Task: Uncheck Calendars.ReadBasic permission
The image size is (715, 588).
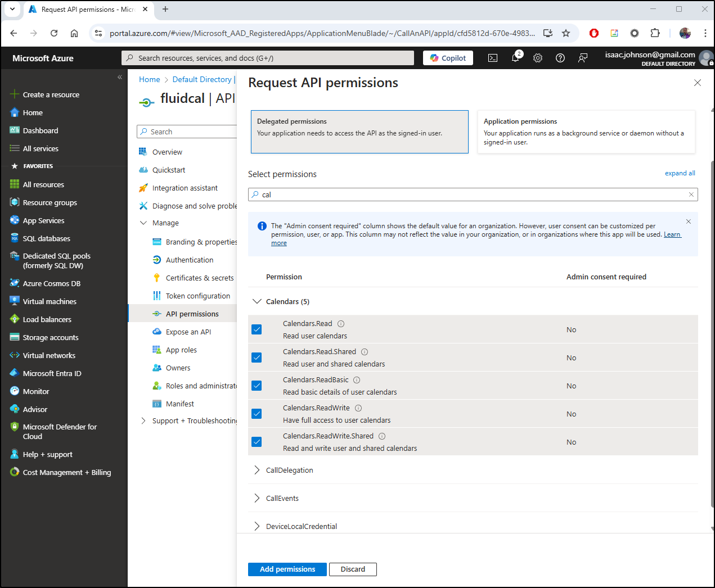Action: coord(257,386)
